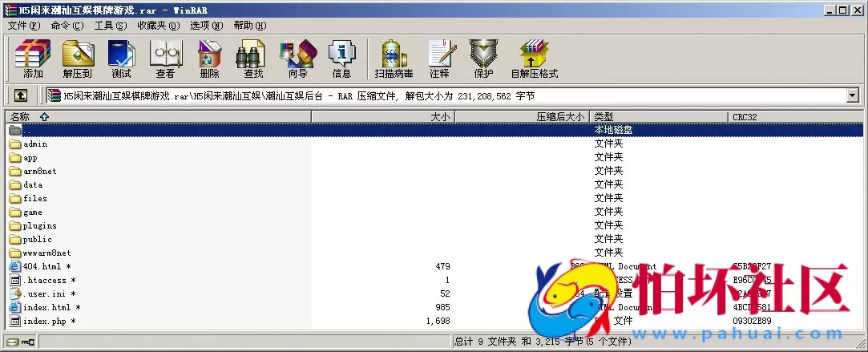Open the 文件(F) menu
Screen dimensions: 868x352
click(24, 26)
